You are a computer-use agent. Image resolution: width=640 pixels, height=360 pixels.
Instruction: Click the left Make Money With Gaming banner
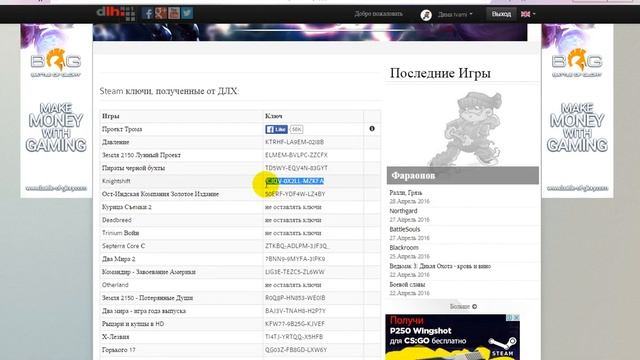click(56, 111)
